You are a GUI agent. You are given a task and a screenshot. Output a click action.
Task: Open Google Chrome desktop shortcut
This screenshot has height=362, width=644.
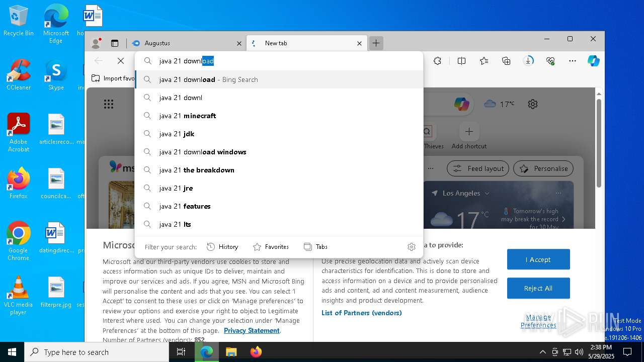[x=19, y=241]
